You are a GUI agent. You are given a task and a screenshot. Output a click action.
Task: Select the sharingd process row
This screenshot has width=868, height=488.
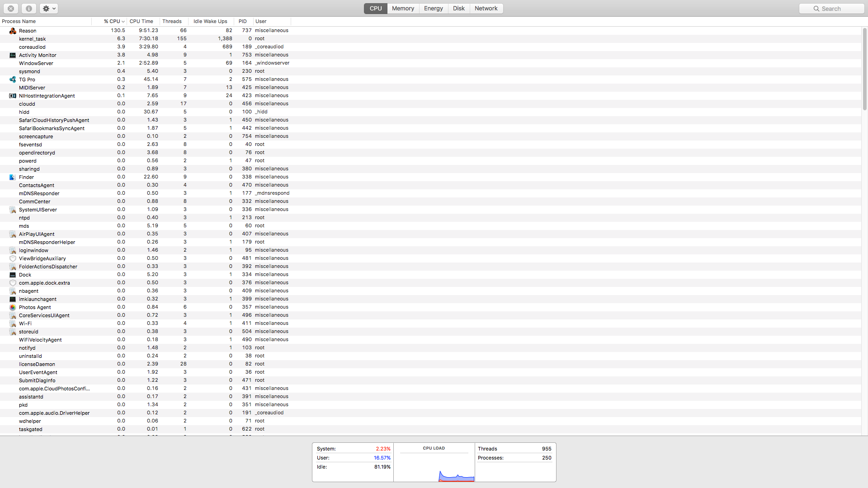pos(430,169)
